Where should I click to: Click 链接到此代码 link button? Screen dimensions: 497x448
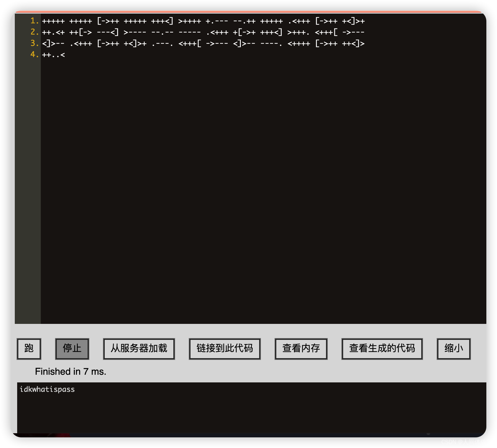(225, 349)
